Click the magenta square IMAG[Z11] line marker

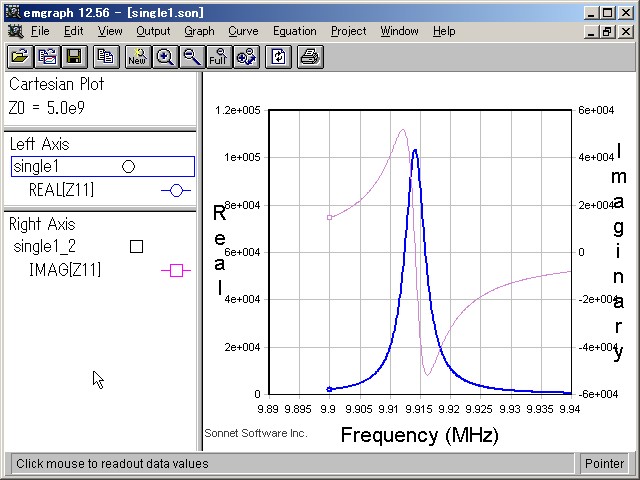[176, 271]
